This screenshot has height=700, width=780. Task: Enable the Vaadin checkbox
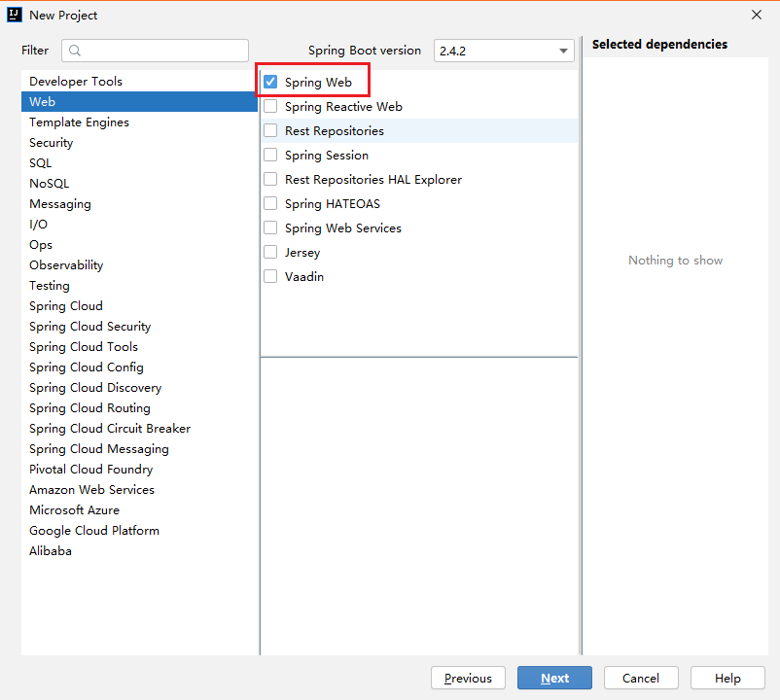269,276
